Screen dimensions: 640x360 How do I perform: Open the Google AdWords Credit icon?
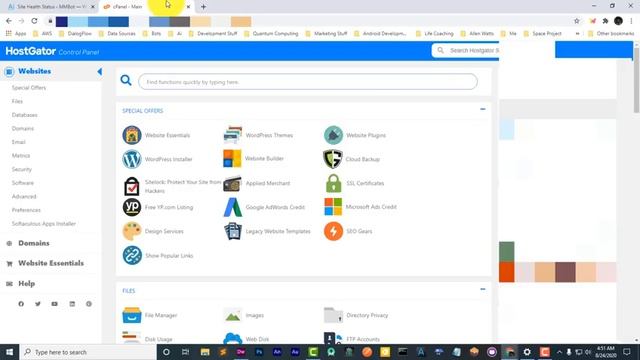233,207
